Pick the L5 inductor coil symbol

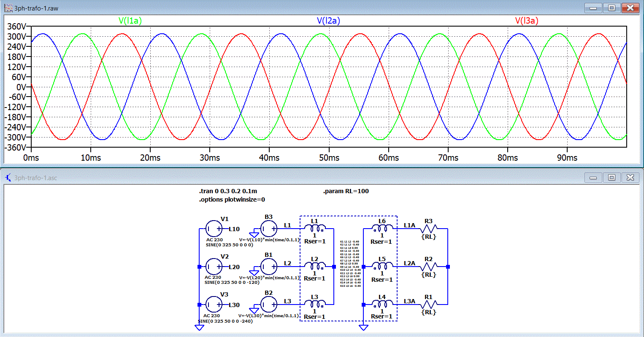point(382,266)
